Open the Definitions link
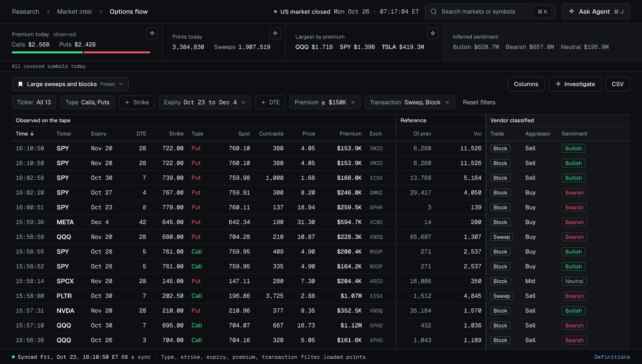This screenshot has width=642, height=364. [612, 357]
